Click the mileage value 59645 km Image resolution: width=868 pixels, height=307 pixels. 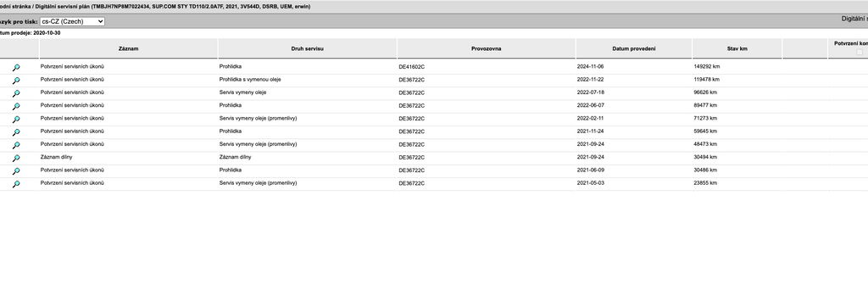tap(705, 131)
